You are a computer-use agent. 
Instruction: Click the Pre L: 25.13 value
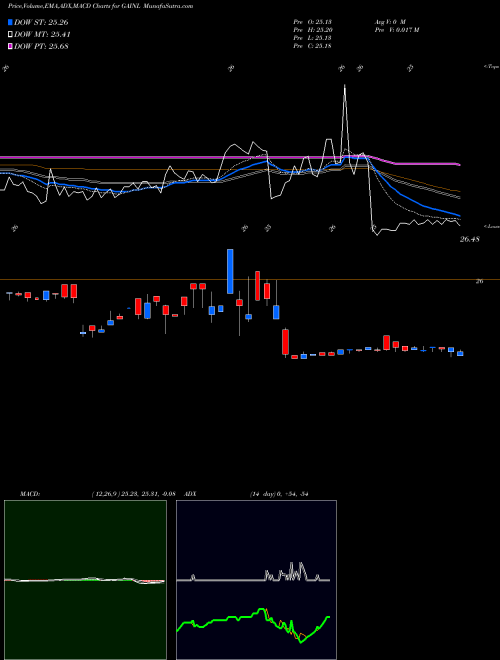pos(312,37)
